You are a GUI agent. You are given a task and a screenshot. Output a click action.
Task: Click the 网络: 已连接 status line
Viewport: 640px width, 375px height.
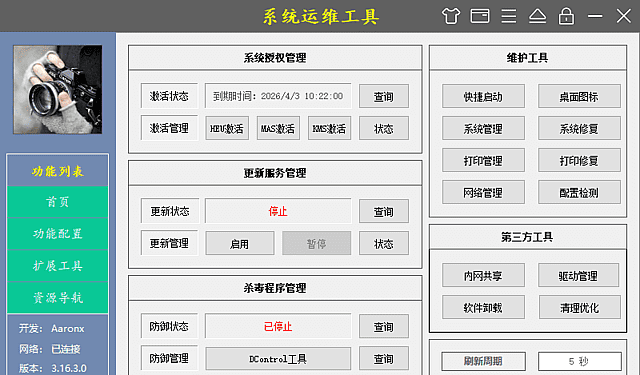pos(50,349)
